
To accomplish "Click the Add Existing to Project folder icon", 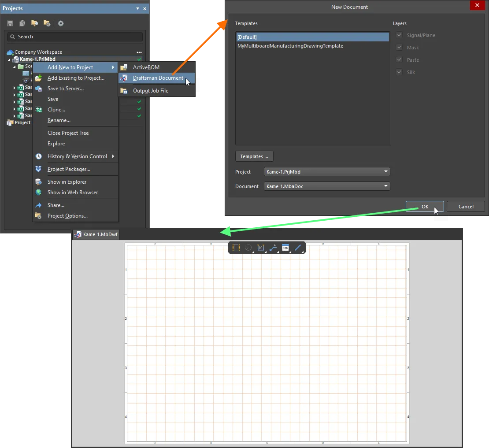I will tap(38, 78).
